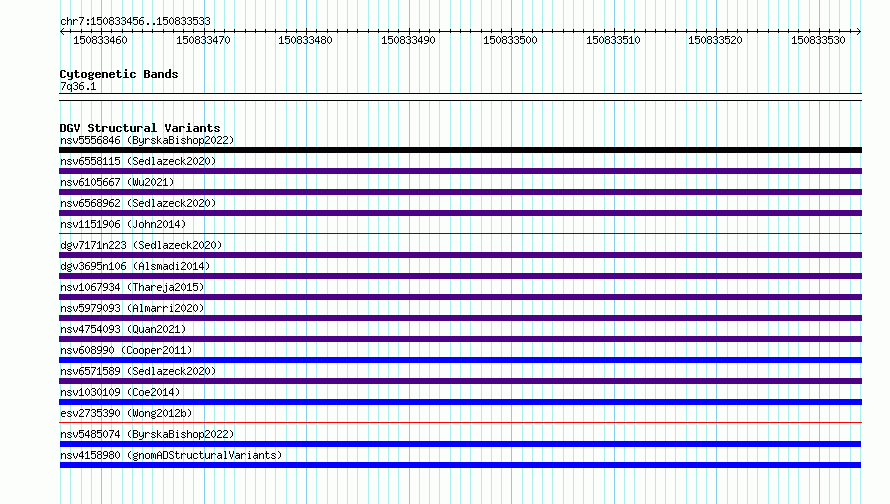Image resolution: width=890 pixels, height=504 pixels.
Task: Click the purple nsv4754093 variant bar
Action: click(x=460, y=339)
